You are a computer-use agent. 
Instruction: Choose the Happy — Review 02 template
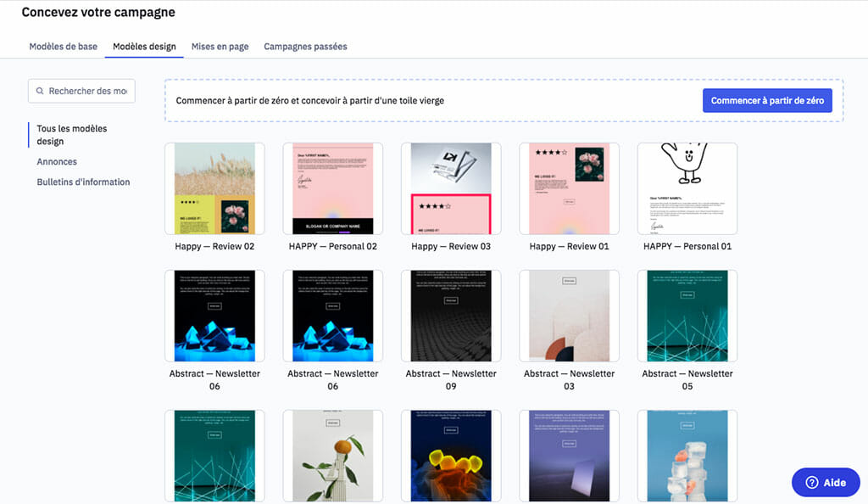click(214, 188)
